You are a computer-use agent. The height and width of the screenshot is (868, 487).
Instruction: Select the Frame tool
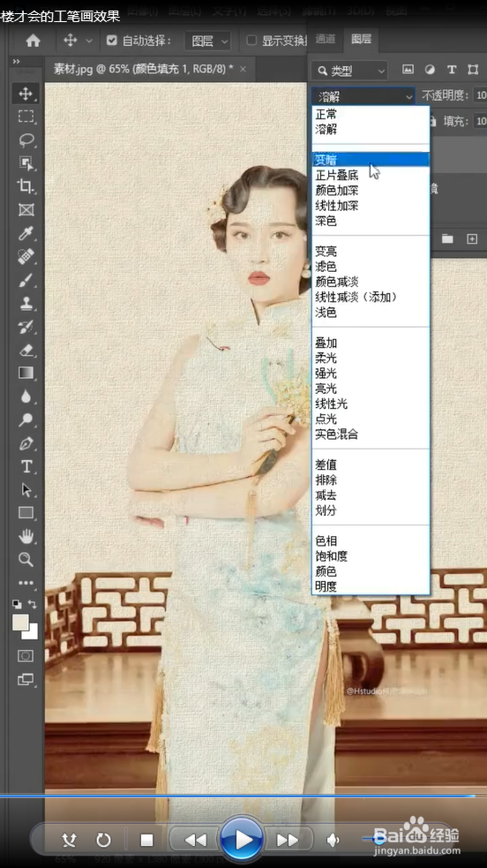coord(26,210)
